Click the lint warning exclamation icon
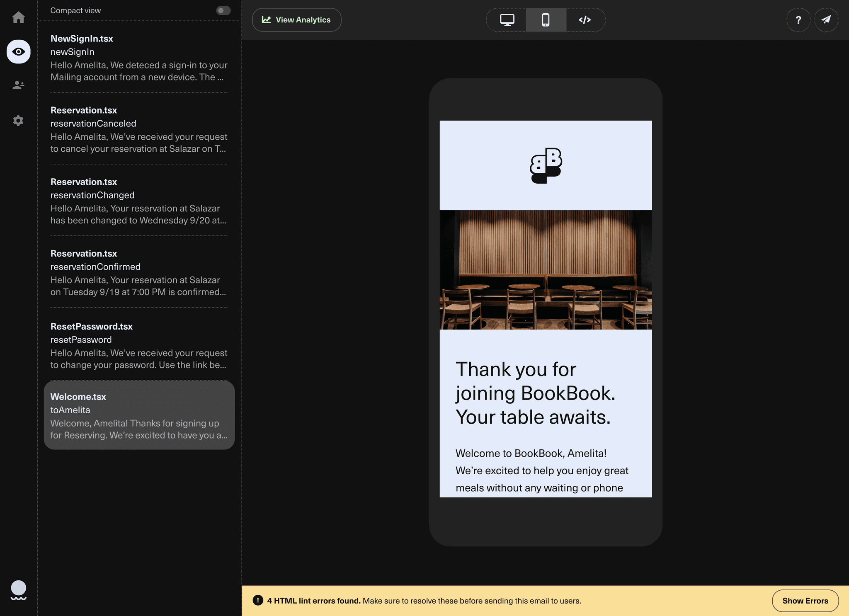 258,600
